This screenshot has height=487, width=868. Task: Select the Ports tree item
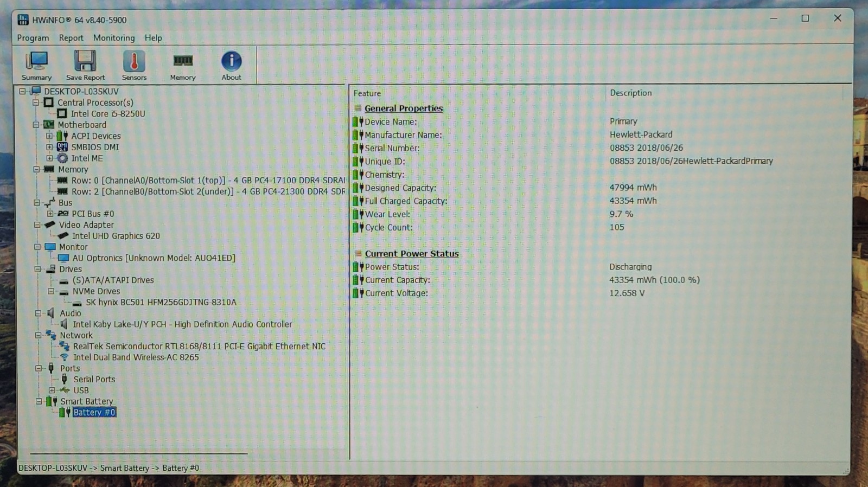pos(70,368)
